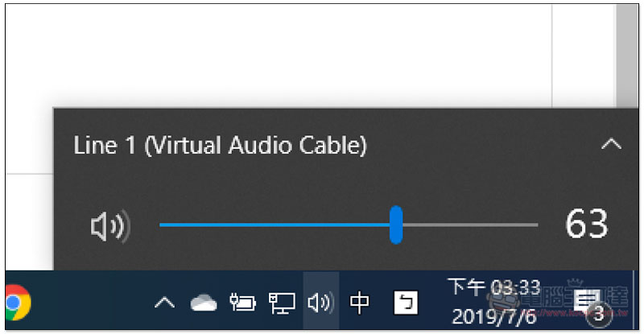
Task: Expand playback device list with up chevron
Action: [x=611, y=144]
